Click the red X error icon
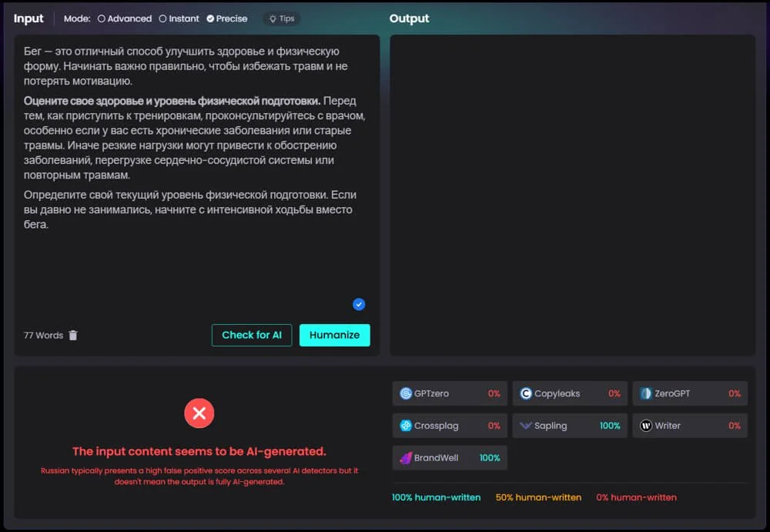The width and height of the screenshot is (770, 532). click(199, 413)
